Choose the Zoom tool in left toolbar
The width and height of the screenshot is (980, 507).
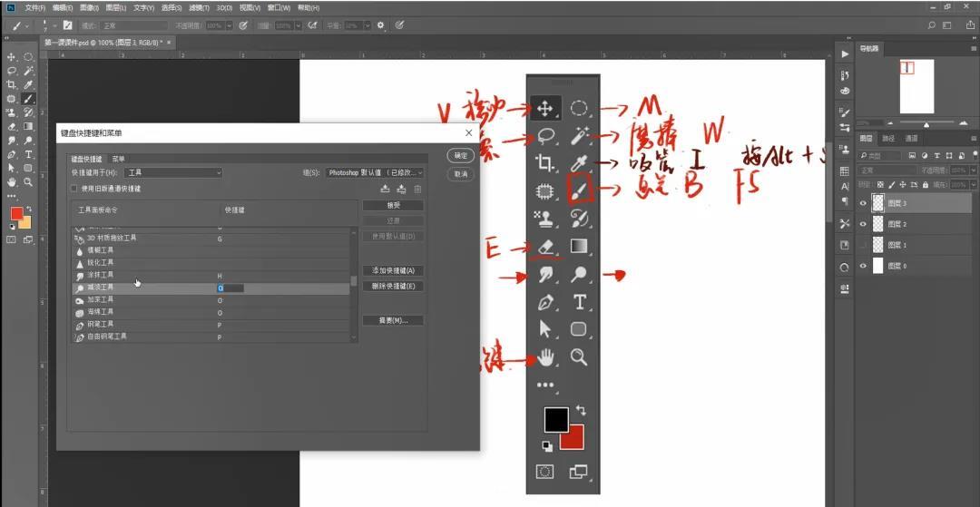[28, 181]
